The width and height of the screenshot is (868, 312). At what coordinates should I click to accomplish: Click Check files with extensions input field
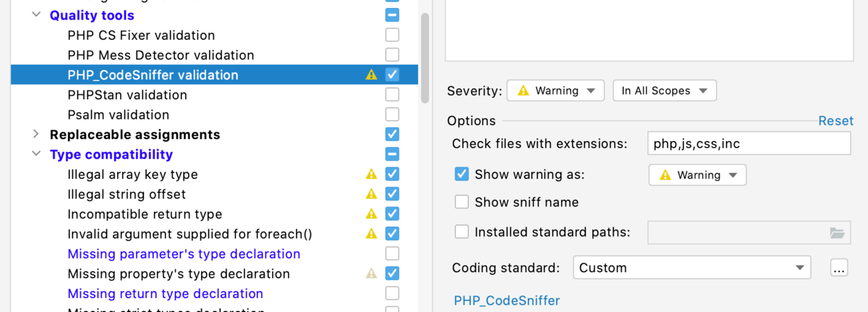click(x=749, y=143)
